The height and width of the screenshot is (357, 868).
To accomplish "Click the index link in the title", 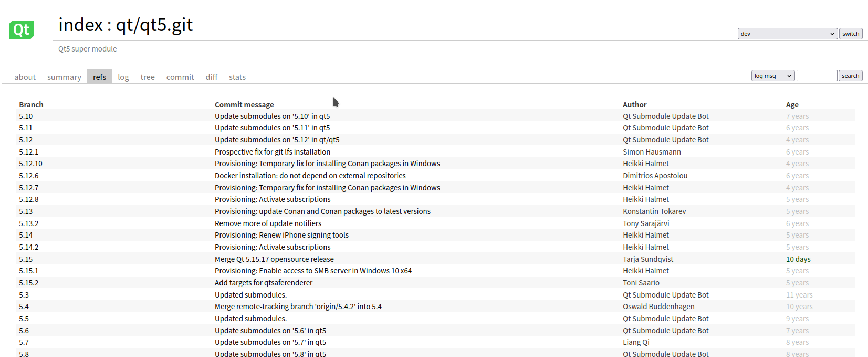I will [x=80, y=25].
